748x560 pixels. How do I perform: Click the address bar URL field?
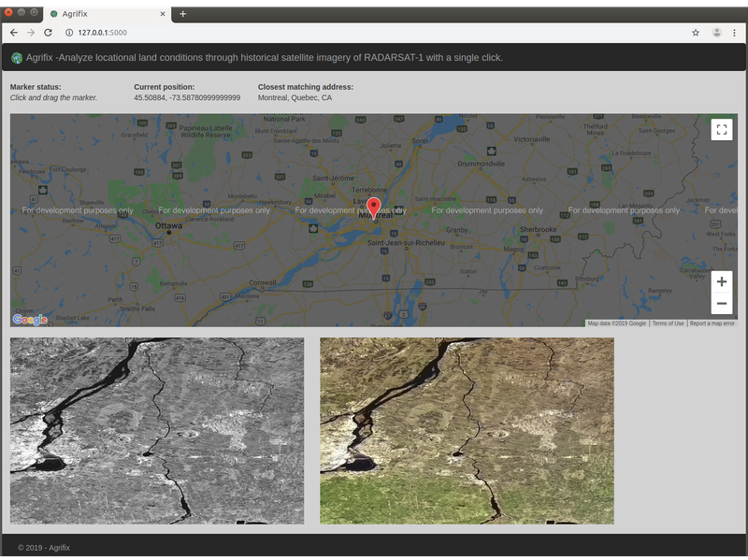click(374, 32)
